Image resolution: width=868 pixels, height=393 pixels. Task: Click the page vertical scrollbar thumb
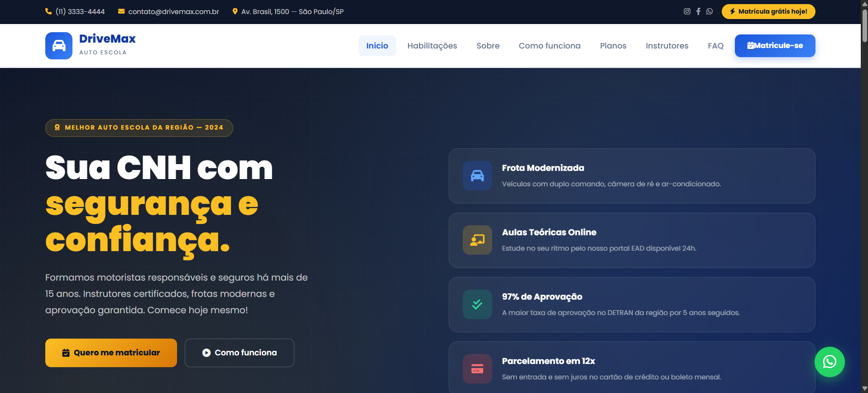coord(864,26)
